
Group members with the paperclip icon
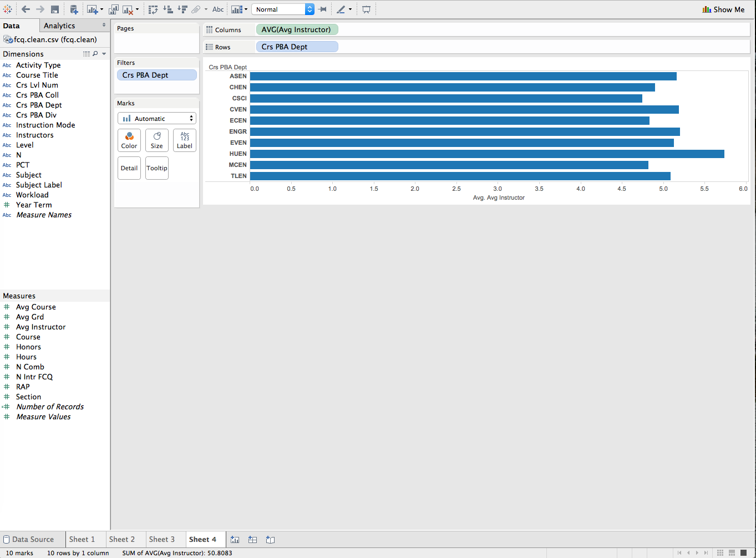point(196,9)
